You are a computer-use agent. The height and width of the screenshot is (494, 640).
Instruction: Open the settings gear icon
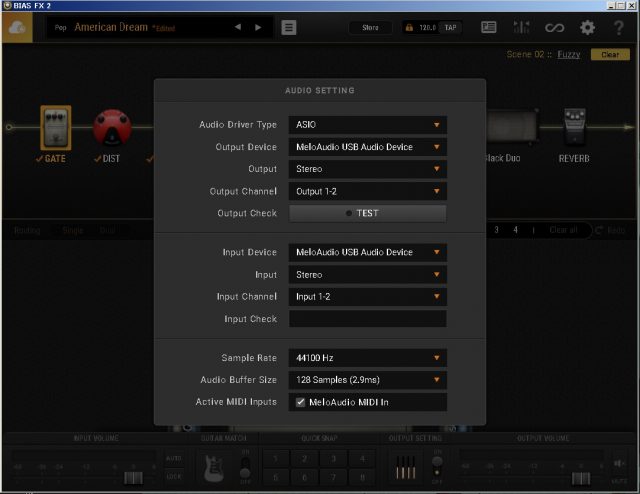587,28
